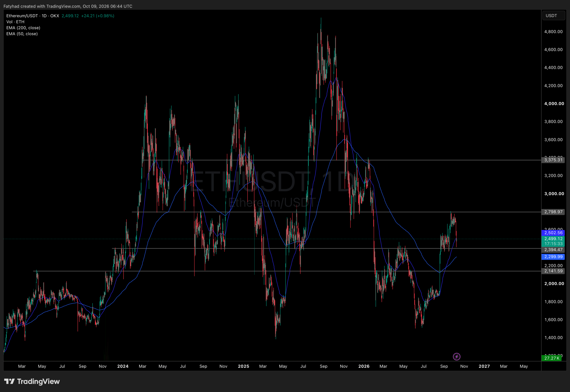570x392 pixels.
Task: Click the 17:15:33 countdown timer label
Action: 553,244
